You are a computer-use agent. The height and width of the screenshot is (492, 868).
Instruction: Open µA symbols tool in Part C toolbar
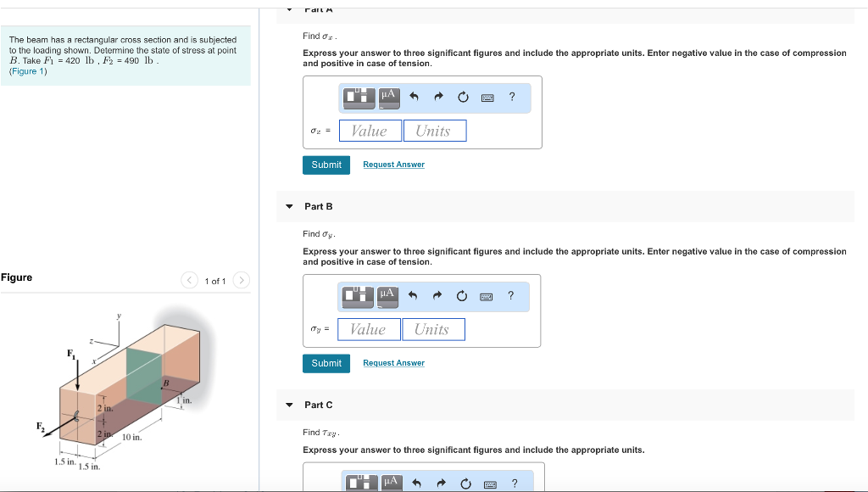tap(392, 483)
